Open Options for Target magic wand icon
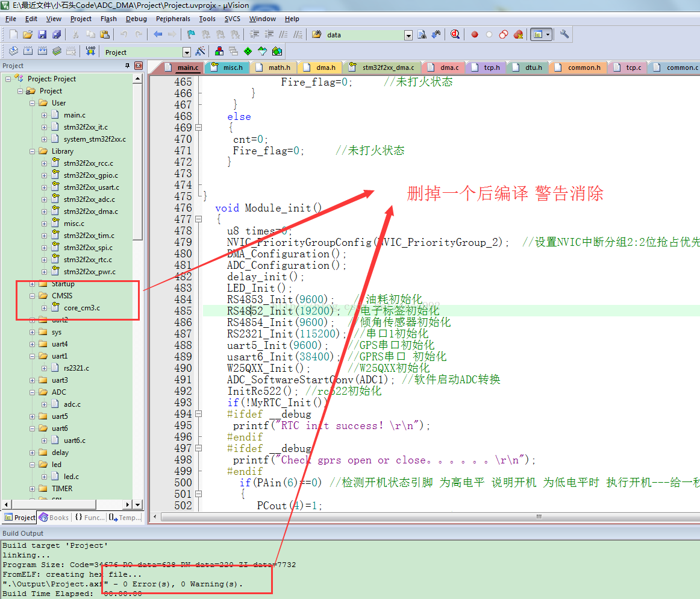Viewport: 700px width, 599px height. pyautogui.click(x=201, y=52)
